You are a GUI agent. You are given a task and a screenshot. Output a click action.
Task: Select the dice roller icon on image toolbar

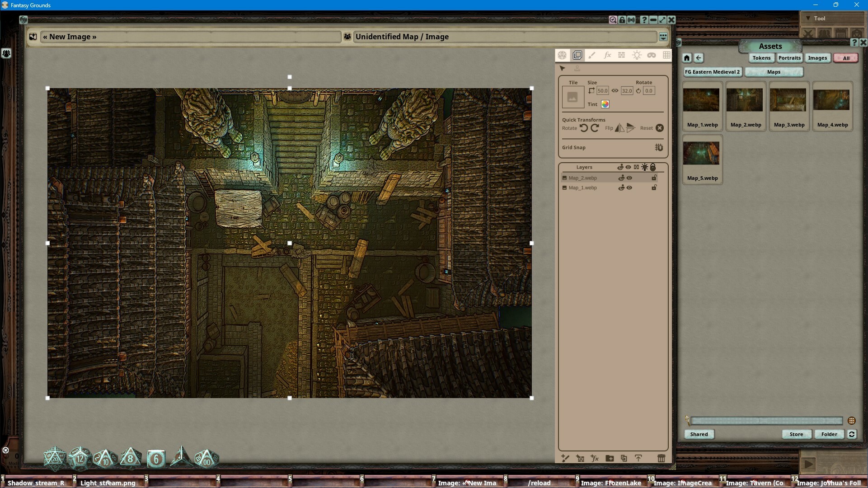pos(563,55)
